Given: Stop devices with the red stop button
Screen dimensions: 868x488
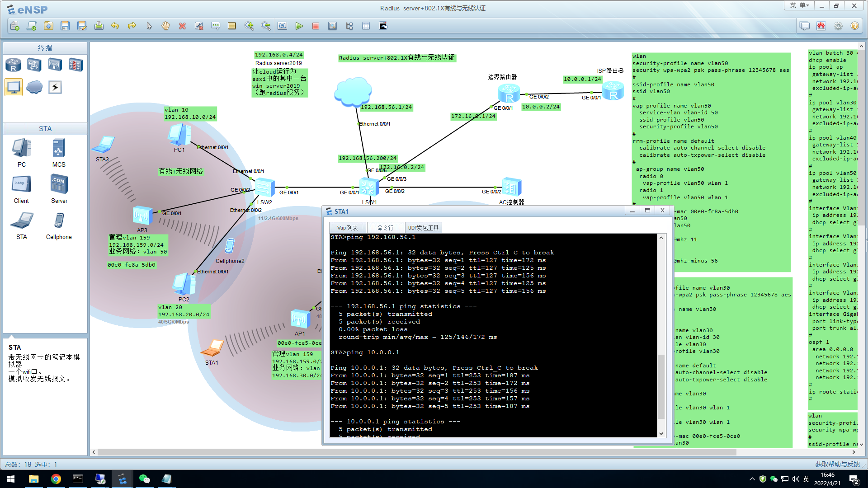Looking at the screenshot, I should pos(316,26).
